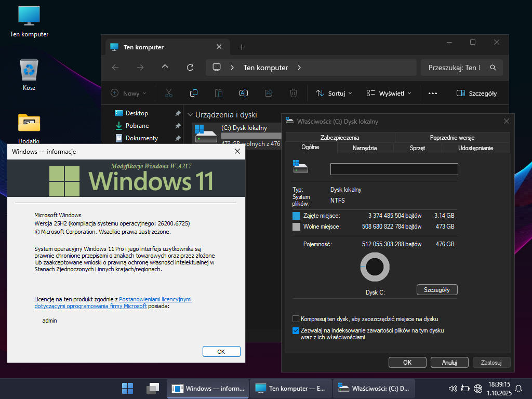Viewport: 532px width, 399px height.
Task: Click the Refresh icon beside address bar
Action: 190,68
